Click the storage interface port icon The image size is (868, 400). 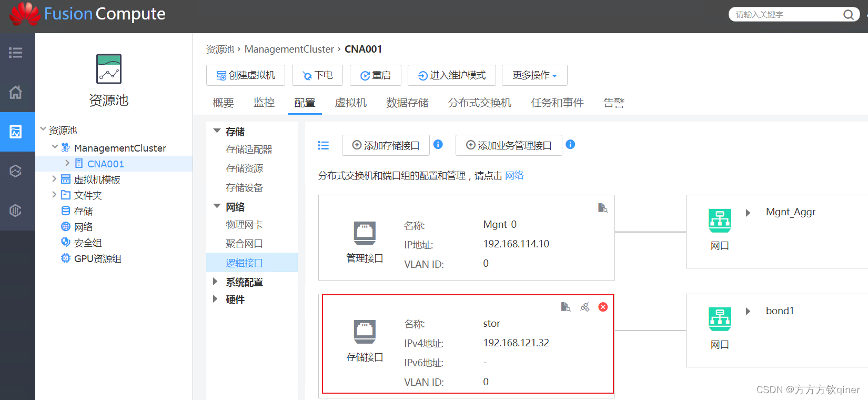pos(365,332)
